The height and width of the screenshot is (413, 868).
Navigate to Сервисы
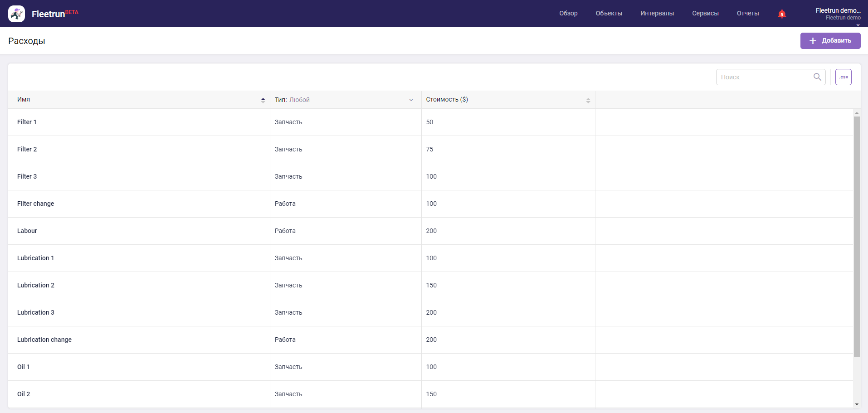pyautogui.click(x=705, y=14)
